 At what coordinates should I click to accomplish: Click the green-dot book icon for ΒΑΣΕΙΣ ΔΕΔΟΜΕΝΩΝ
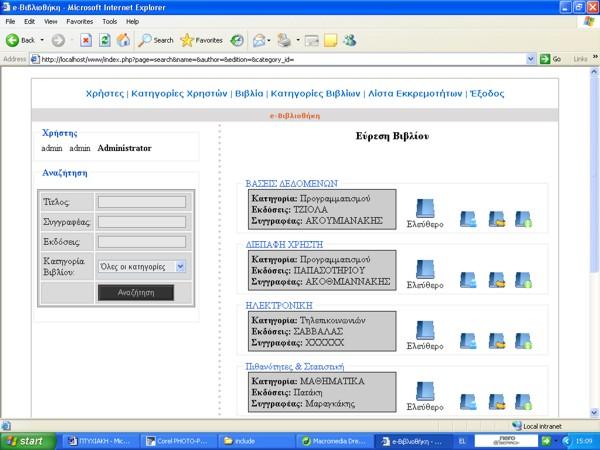[x=523, y=219]
